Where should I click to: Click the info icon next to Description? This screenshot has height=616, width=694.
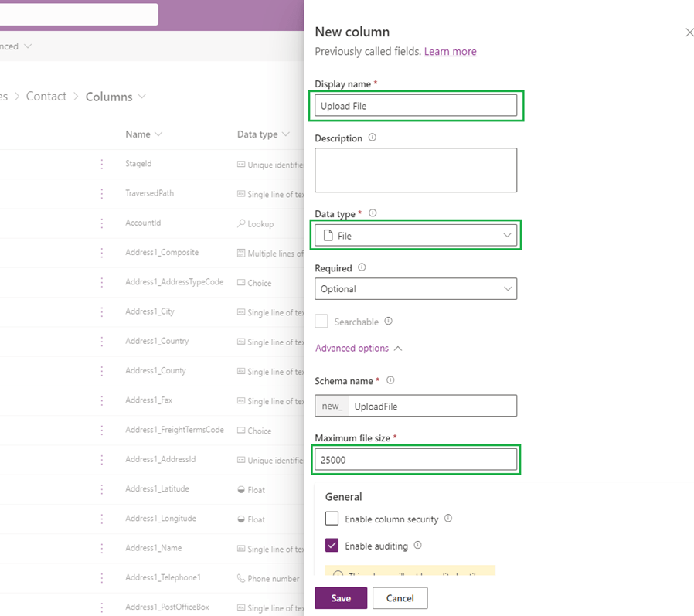click(x=373, y=138)
